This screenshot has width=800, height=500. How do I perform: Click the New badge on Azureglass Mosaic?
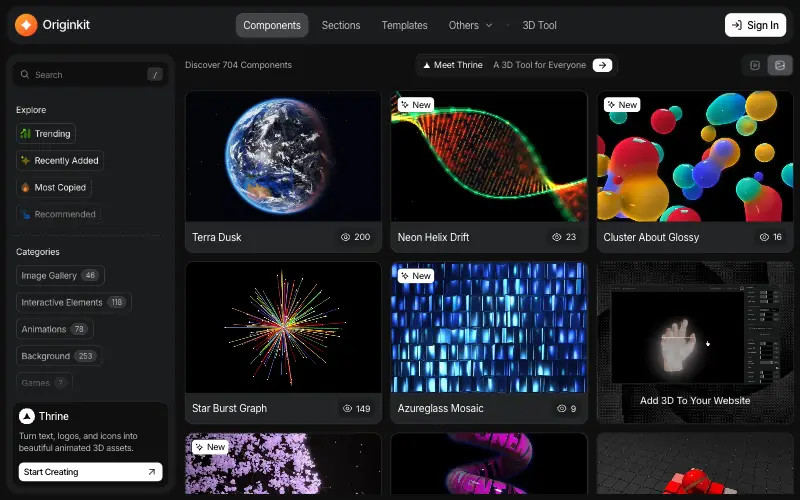[x=416, y=276]
